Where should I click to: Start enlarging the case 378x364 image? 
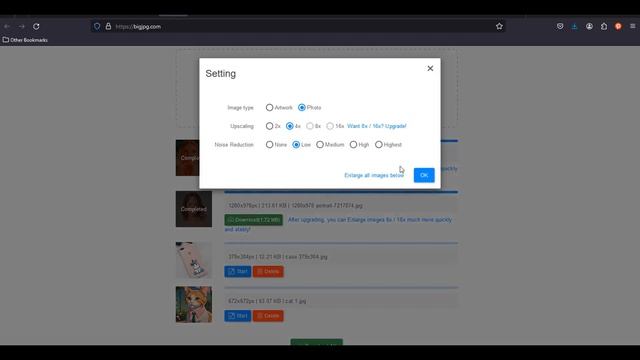click(238, 271)
